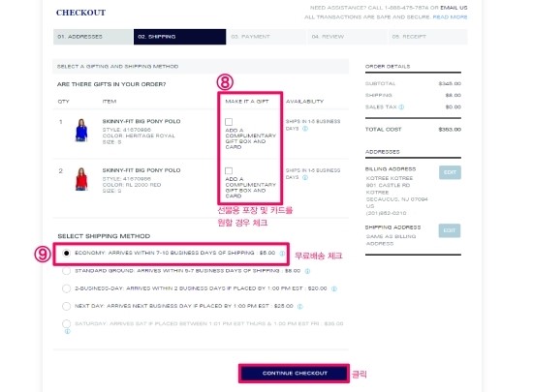Click info icon beside blue polo availability
Screen dimensions: 533x392
point(305,129)
